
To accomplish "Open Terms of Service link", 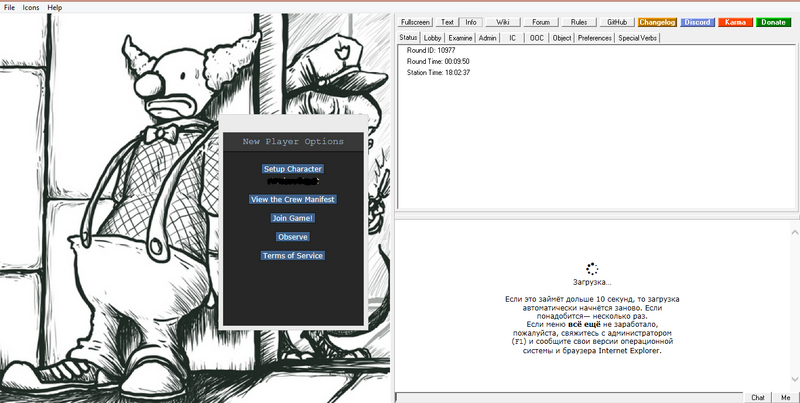I will [x=293, y=256].
